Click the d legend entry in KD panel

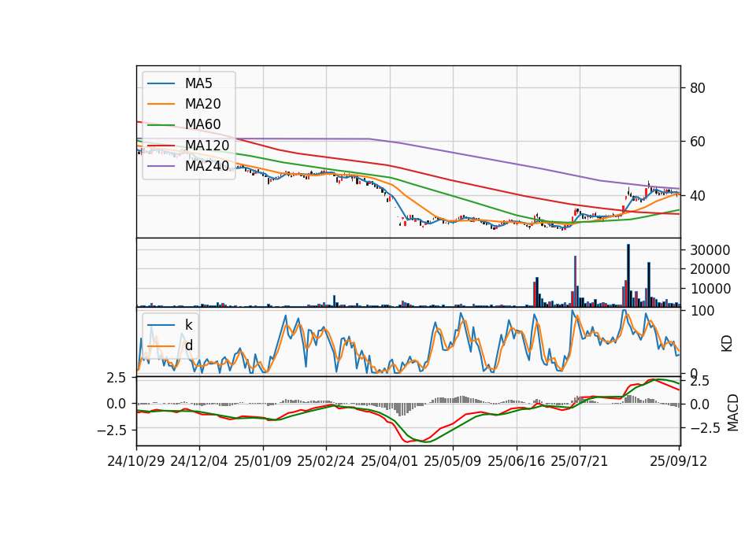188,345
